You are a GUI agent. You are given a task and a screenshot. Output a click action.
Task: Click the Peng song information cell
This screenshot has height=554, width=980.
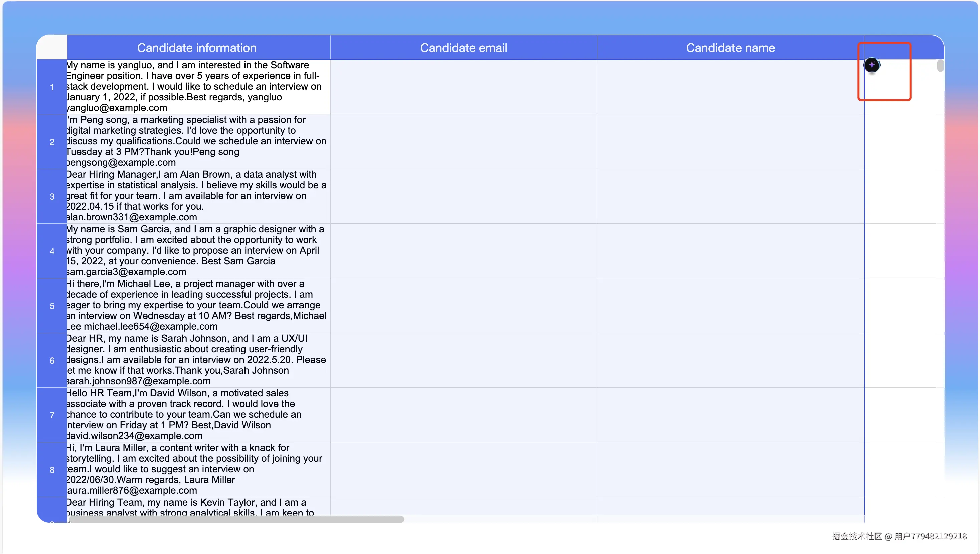(x=198, y=142)
